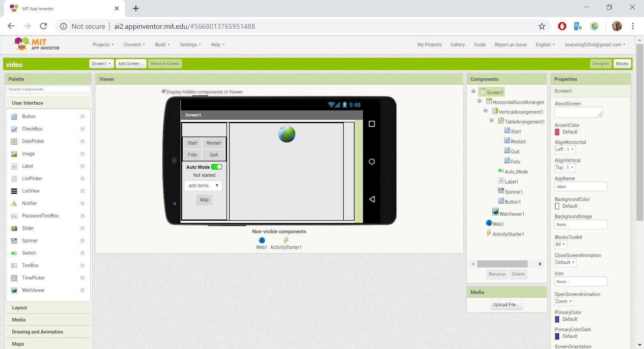Open the Projects menu
Screen dimensions: 644x349
(103, 45)
